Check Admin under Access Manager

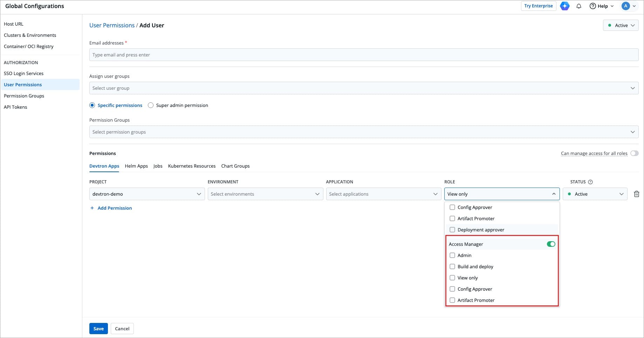pyautogui.click(x=452, y=255)
